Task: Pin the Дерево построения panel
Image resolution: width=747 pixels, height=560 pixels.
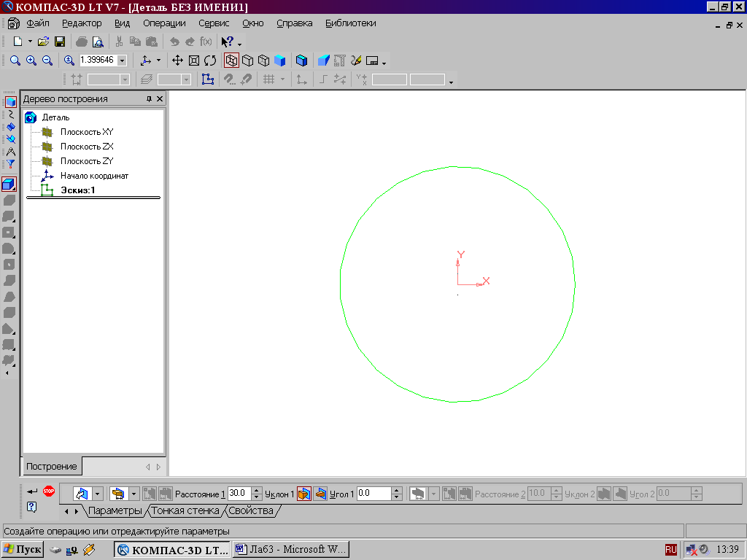Action: (x=149, y=98)
